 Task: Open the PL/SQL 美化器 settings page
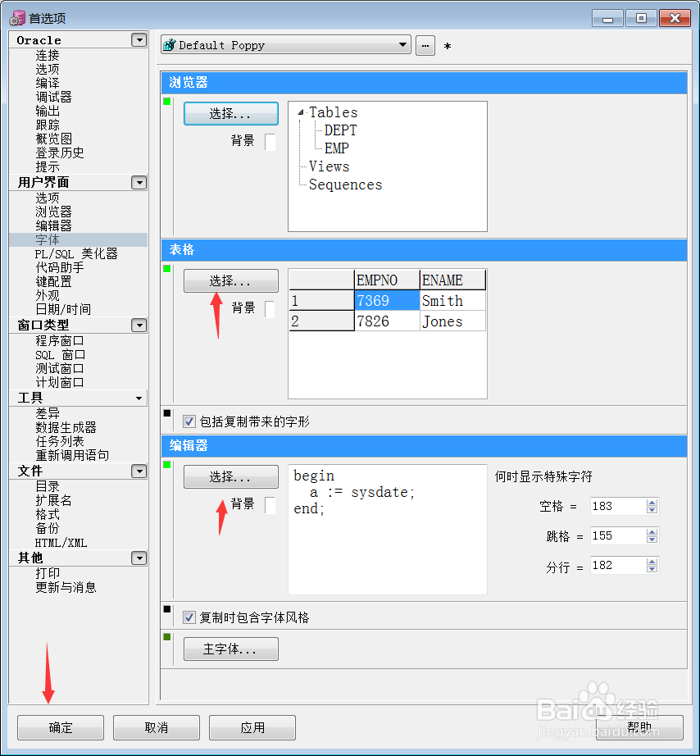click(x=75, y=253)
